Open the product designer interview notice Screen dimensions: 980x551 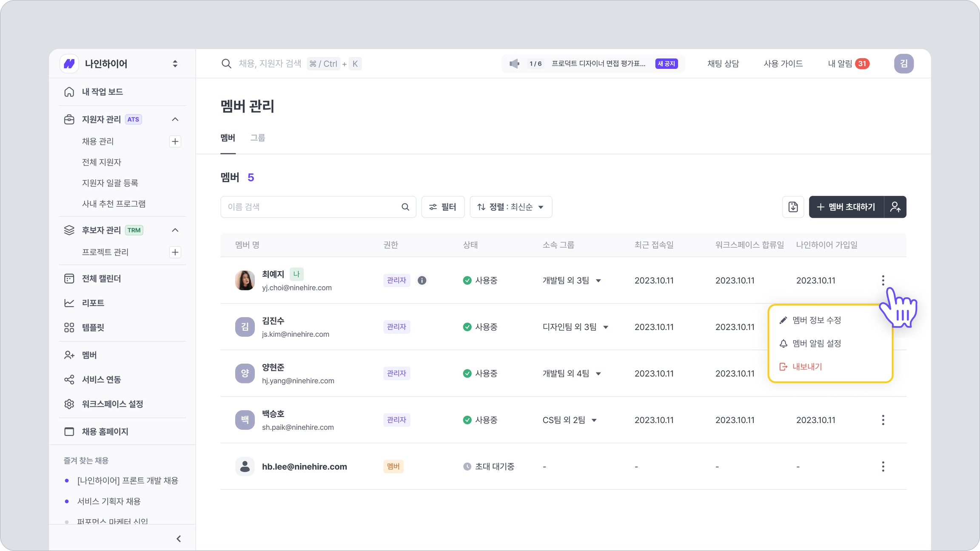coord(598,64)
